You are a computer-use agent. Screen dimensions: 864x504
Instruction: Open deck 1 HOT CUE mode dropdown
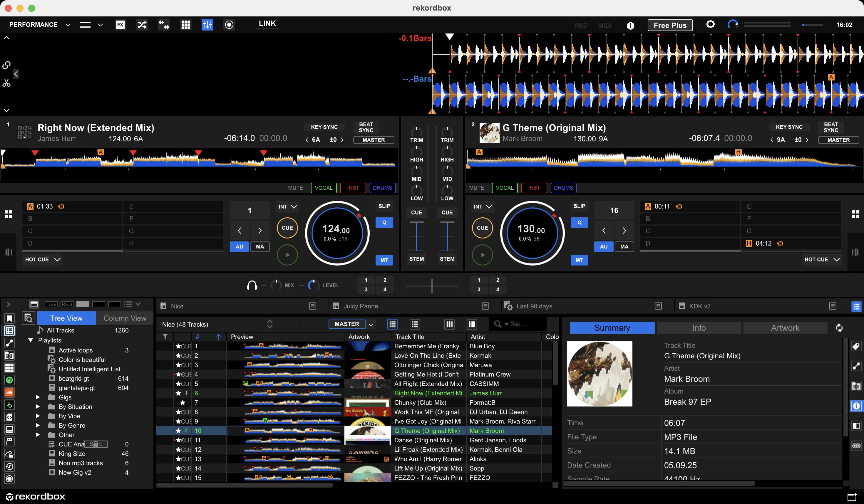tap(43, 259)
